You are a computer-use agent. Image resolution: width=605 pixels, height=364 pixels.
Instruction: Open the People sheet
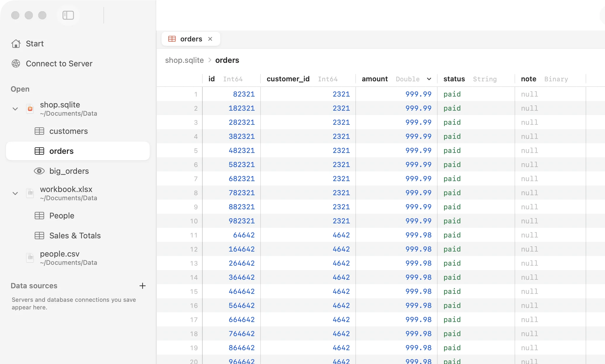[x=78, y=216]
